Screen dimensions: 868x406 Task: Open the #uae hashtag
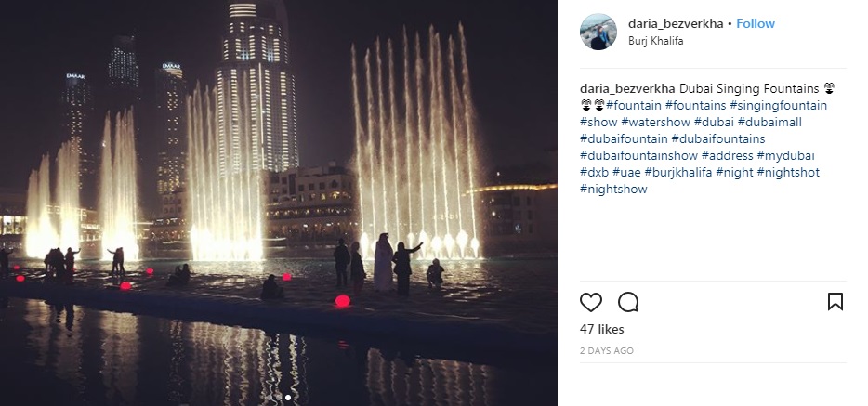pos(626,172)
